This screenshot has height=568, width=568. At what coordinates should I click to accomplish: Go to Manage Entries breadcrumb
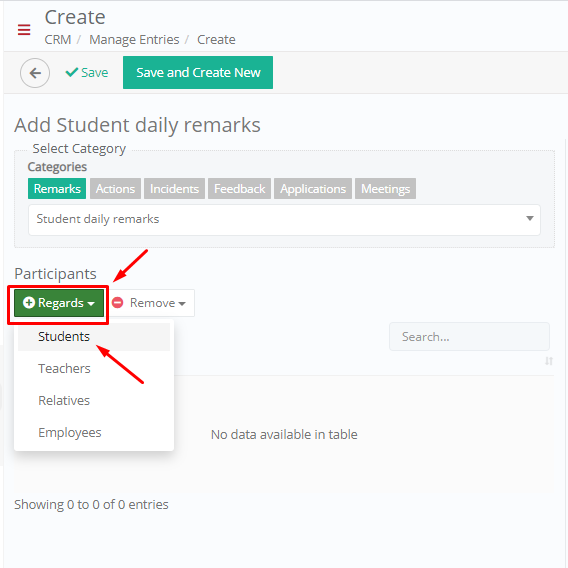(x=134, y=39)
